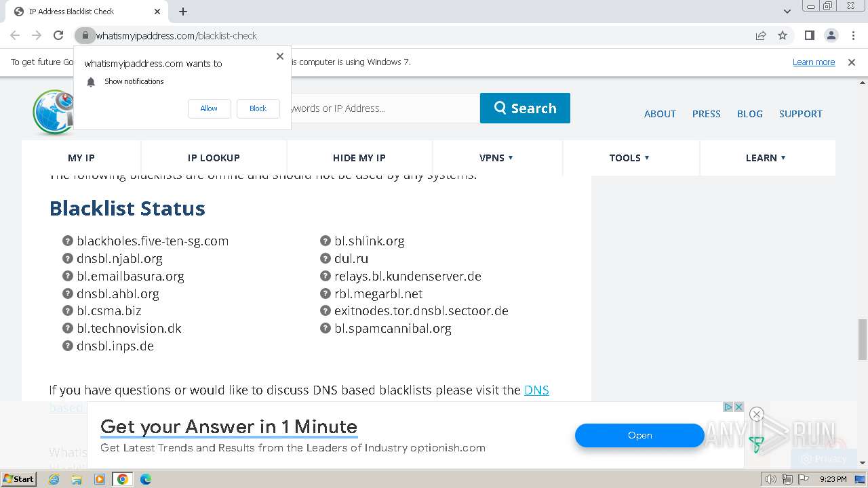Viewport: 868px width, 488px height.
Task: Click the AdChoices icon on the ad
Action: [x=728, y=407]
